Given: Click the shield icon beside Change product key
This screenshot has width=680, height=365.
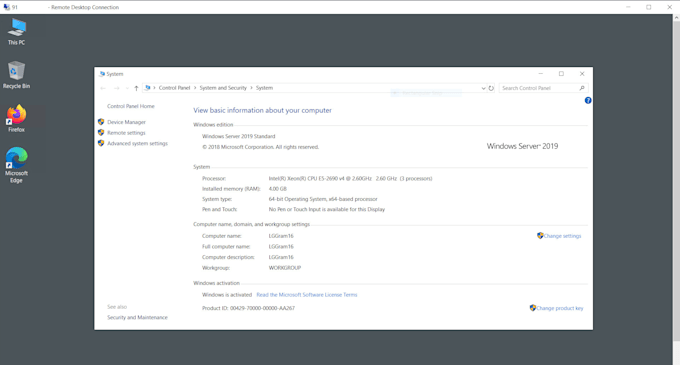Looking at the screenshot, I should 533,308.
